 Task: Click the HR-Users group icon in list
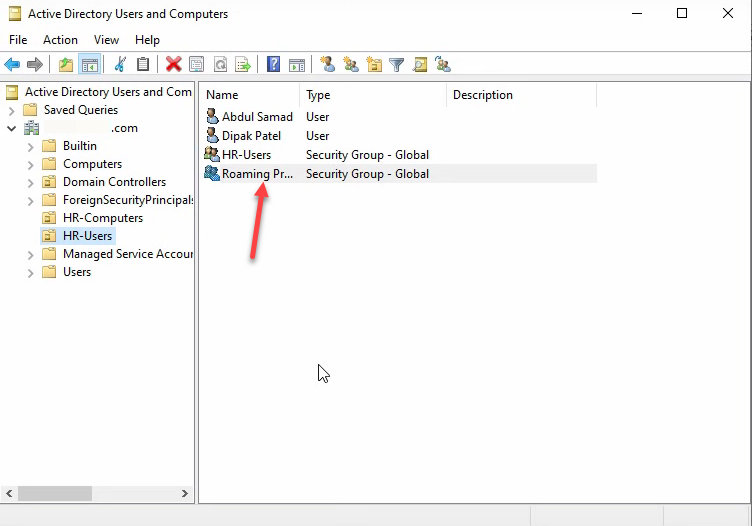(212, 154)
